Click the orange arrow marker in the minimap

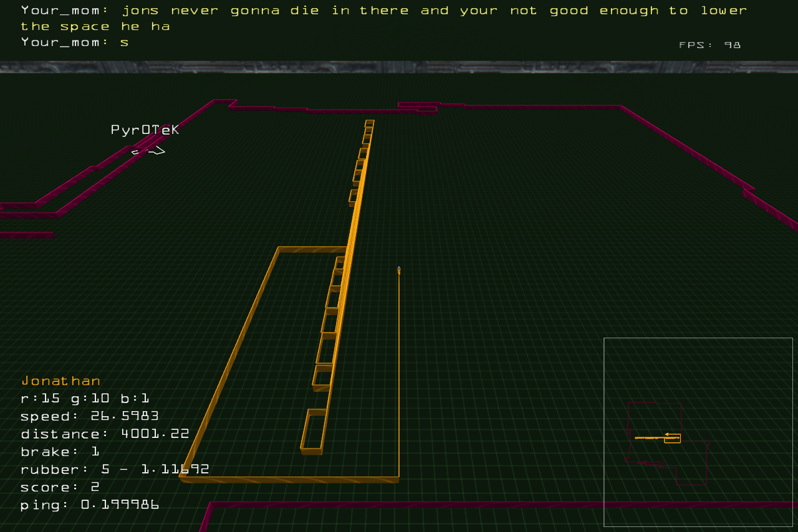666,434
